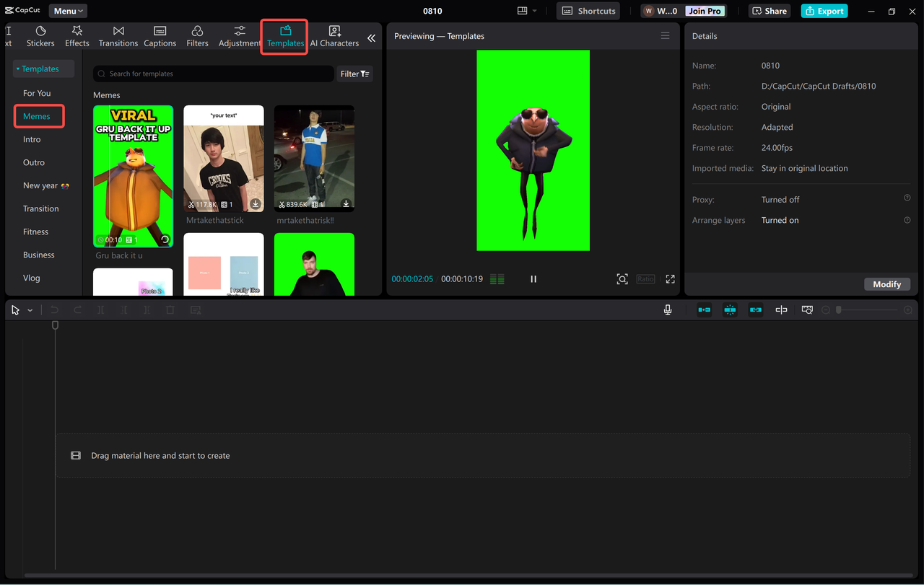The height and width of the screenshot is (585, 924).
Task: Open the Filter dropdown above templates
Action: pos(354,74)
